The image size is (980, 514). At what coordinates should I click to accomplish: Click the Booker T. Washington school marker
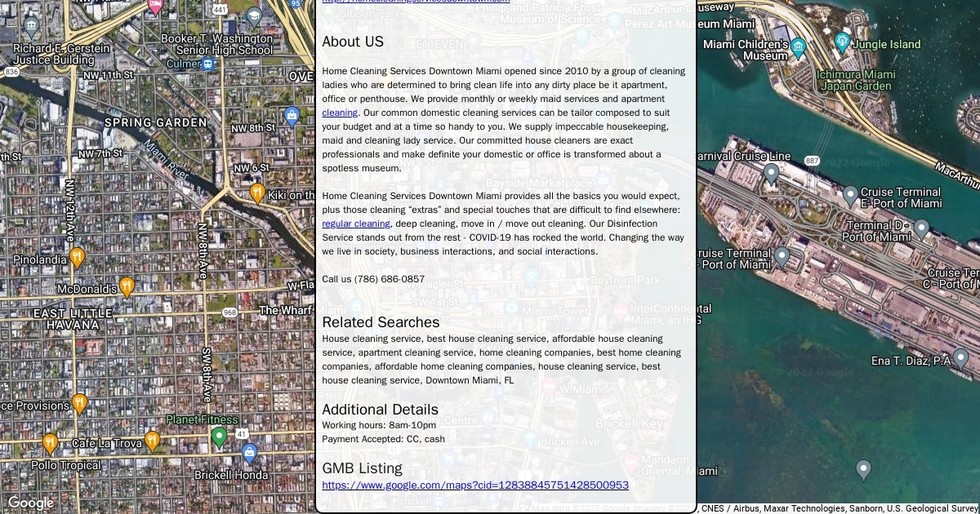click(254, 16)
